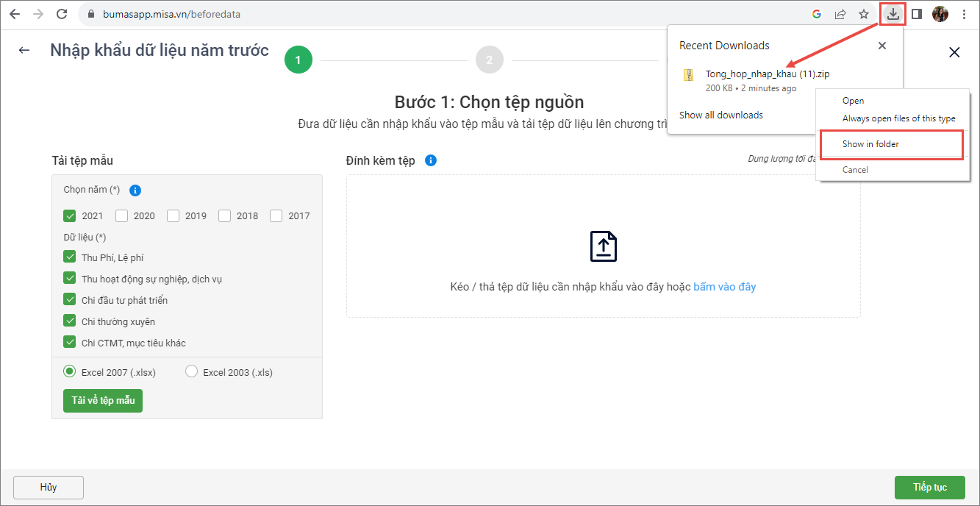
Task: Click the bấm vào đây upload link
Action: [724, 287]
